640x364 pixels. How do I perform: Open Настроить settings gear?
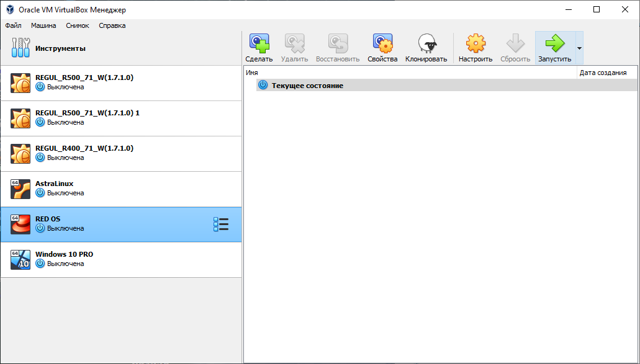[x=475, y=43]
